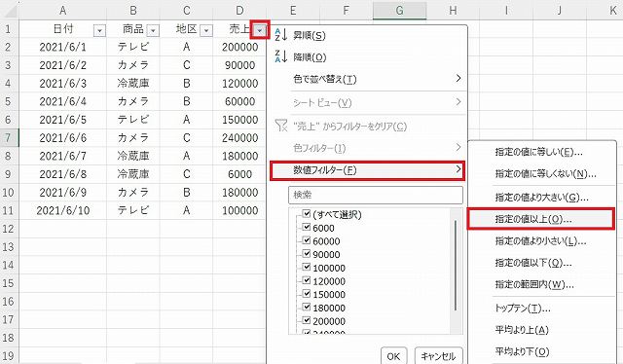Viewport: 623px width, 364px height.
Task: Choose 降順(O) sort option
Action: (310, 57)
